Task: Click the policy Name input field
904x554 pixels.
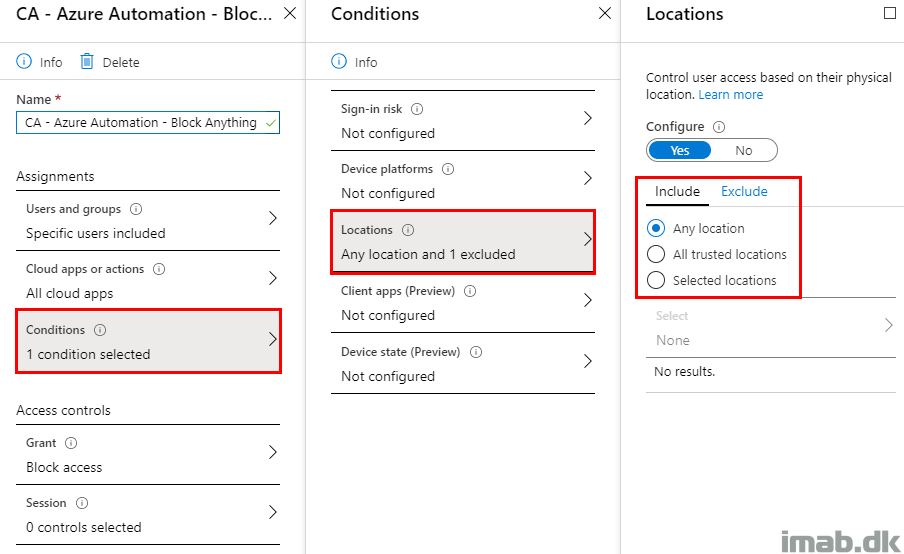Action: tap(148, 123)
